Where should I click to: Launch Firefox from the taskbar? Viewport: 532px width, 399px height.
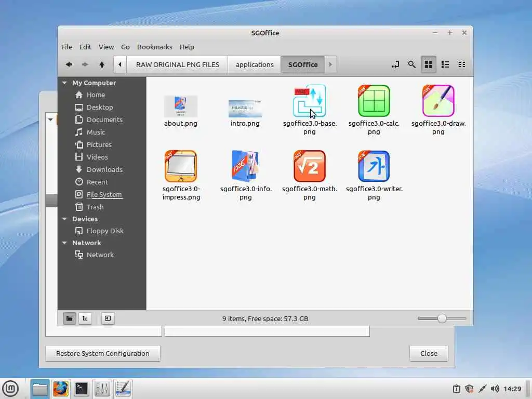(61, 389)
